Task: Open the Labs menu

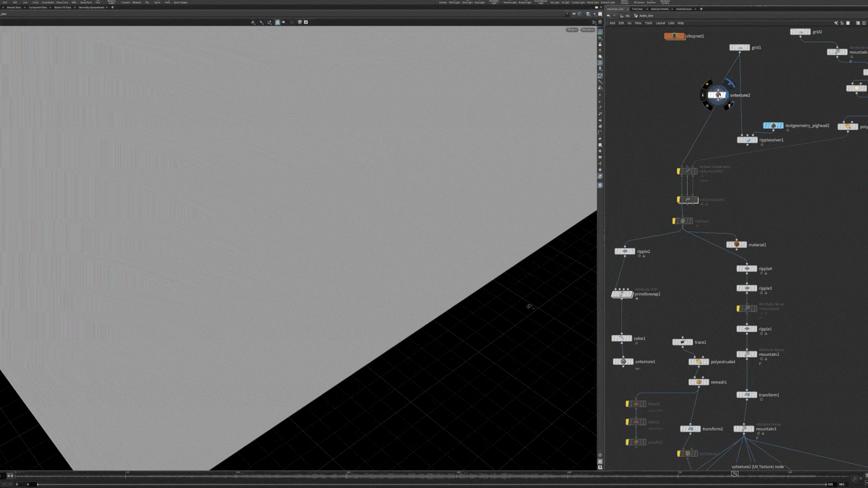Action: click(x=671, y=23)
